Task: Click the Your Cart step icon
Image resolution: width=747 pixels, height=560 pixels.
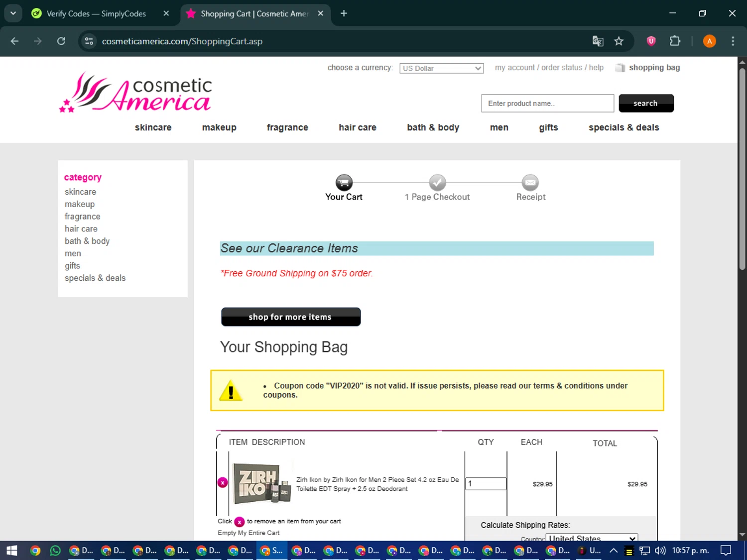Action: [x=344, y=183]
